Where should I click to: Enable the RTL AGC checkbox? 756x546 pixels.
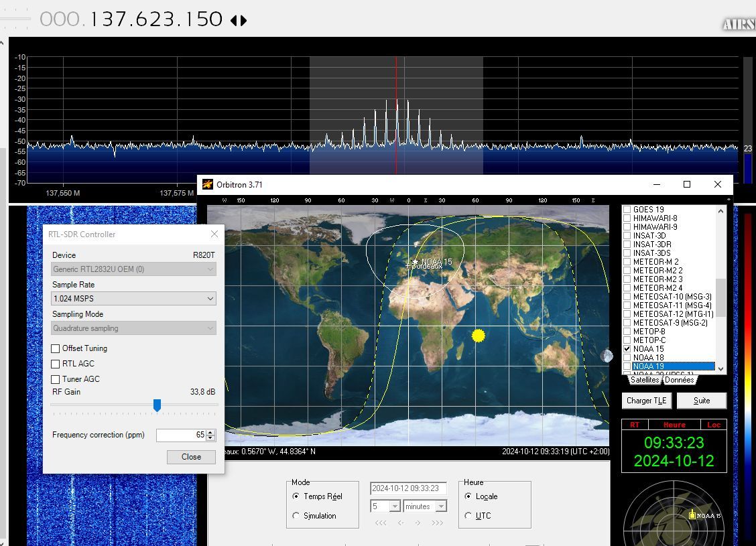coord(56,364)
